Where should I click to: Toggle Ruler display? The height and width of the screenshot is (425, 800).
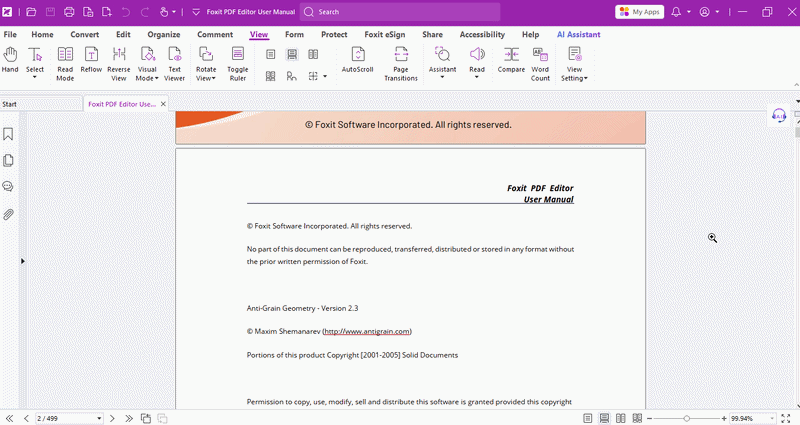pyautogui.click(x=238, y=64)
